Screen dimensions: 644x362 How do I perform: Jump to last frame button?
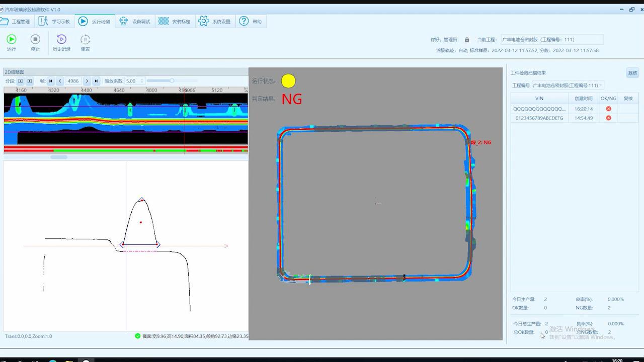click(x=96, y=81)
